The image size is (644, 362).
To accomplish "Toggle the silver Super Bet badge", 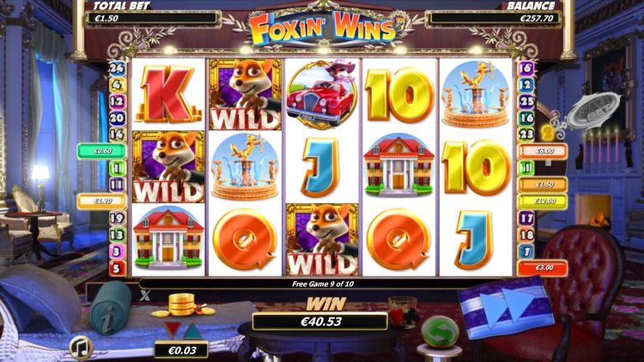I will point(594,110).
